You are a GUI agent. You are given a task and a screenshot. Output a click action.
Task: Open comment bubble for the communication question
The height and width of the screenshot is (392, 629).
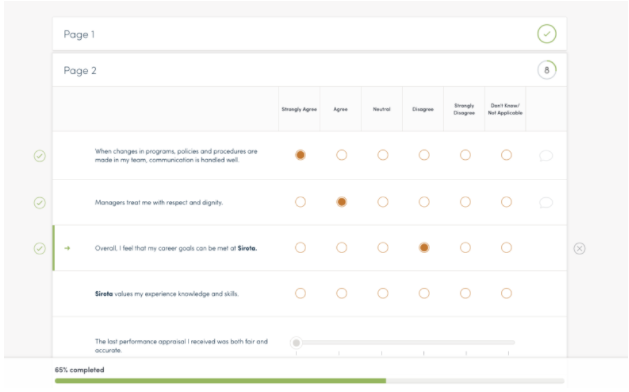[x=546, y=156]
